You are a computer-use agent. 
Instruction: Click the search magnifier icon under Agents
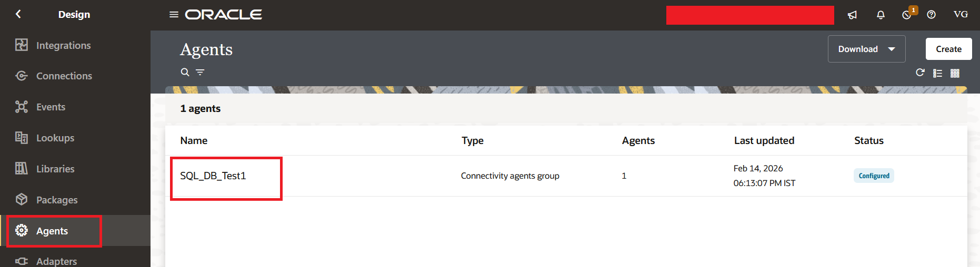pos(185,72)
